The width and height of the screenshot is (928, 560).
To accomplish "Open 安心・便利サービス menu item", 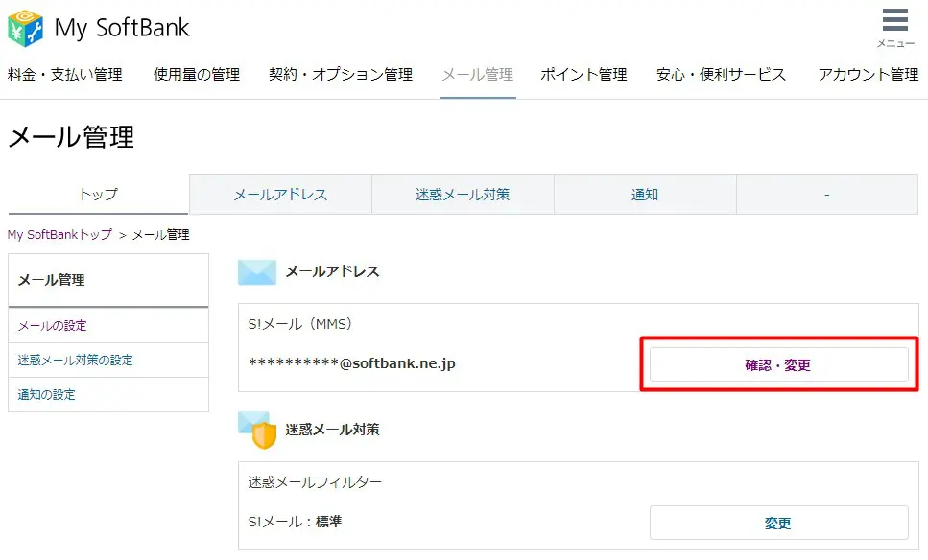I will coord(721,75).
